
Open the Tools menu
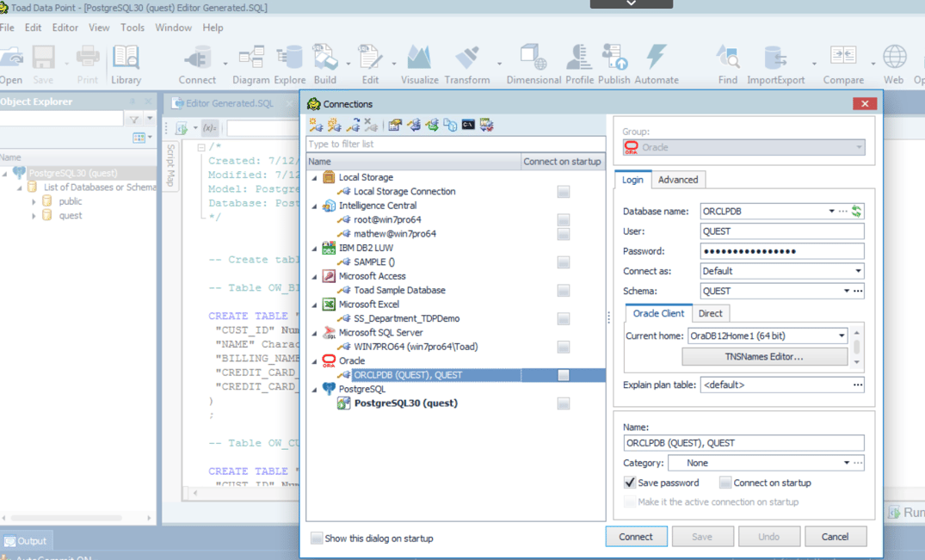pos(133,28)
